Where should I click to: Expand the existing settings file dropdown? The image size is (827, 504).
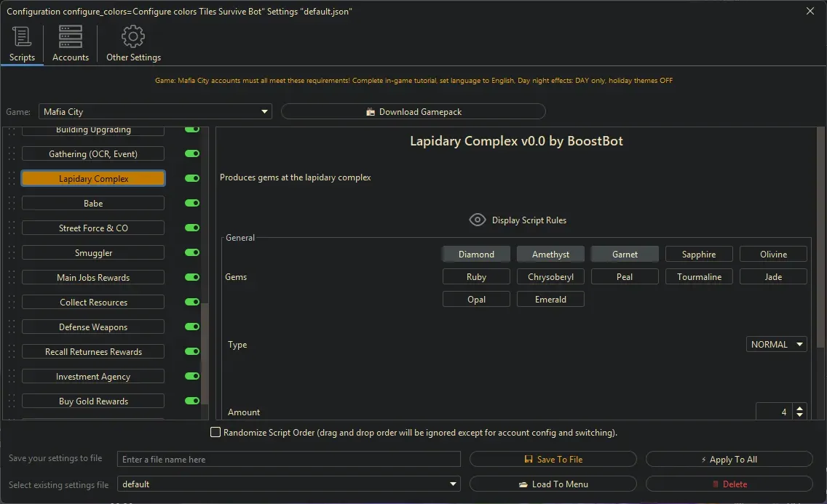(x=454, y=484)
